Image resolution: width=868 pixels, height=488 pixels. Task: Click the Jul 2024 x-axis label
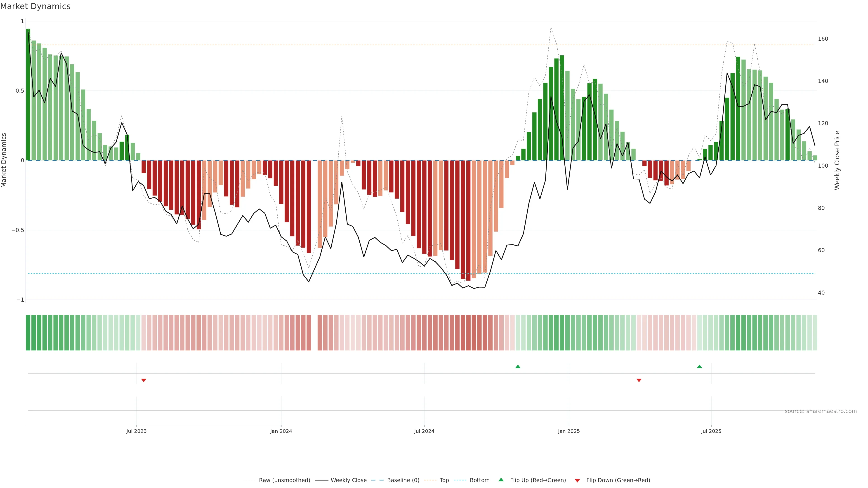tap(424, 431)
